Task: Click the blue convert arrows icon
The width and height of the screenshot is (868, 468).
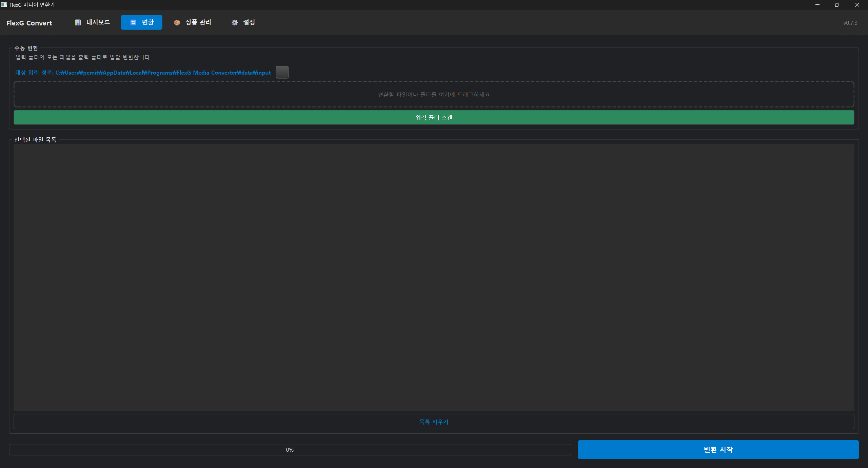Action: pos(133,22)
